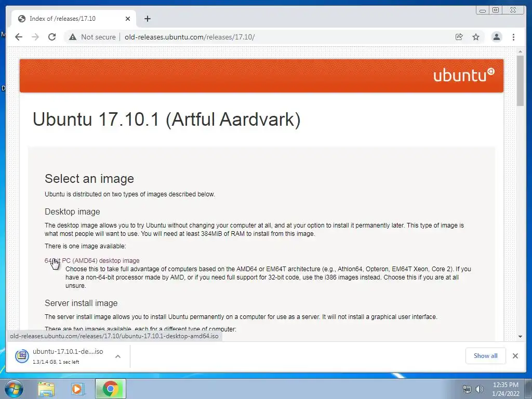Go back to the previous page

[19, 37]
